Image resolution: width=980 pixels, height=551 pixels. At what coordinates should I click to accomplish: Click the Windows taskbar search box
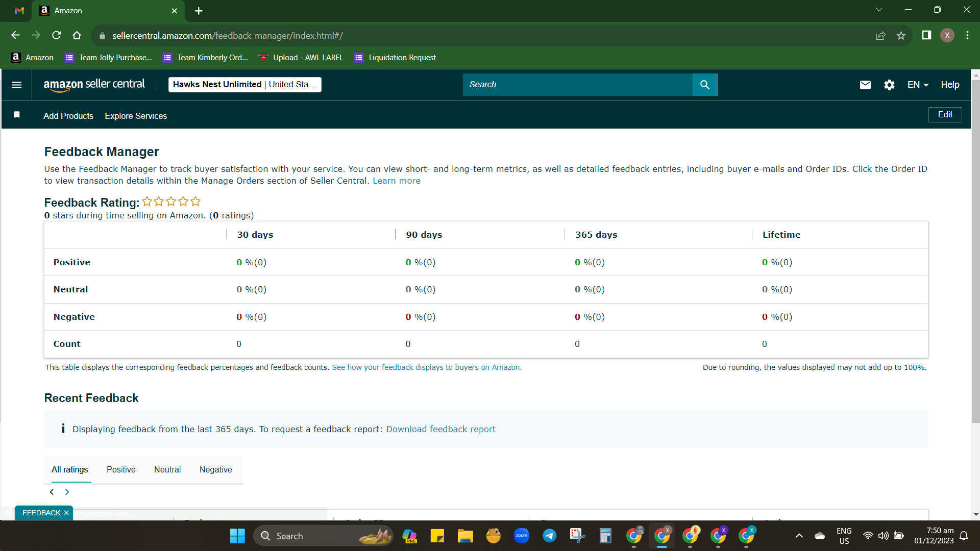pos(323,536)
